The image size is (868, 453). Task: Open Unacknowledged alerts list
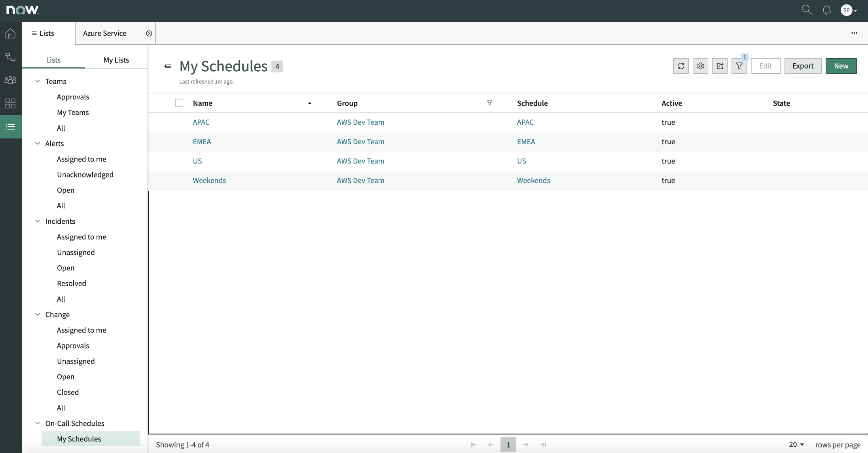85,175
